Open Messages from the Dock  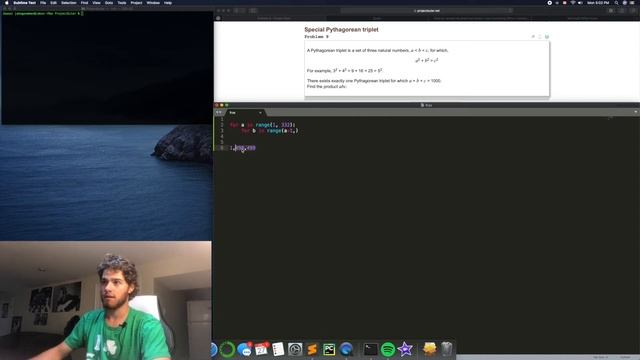pos(244,349)
